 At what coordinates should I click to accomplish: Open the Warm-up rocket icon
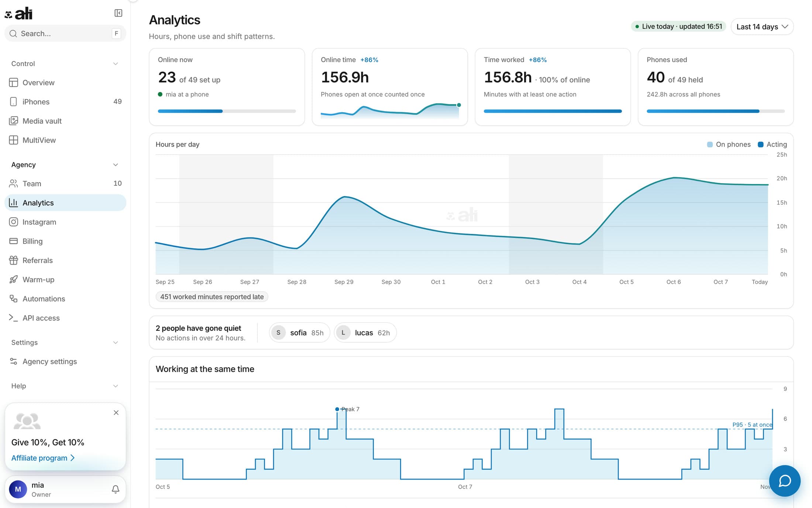pos(14,280)
